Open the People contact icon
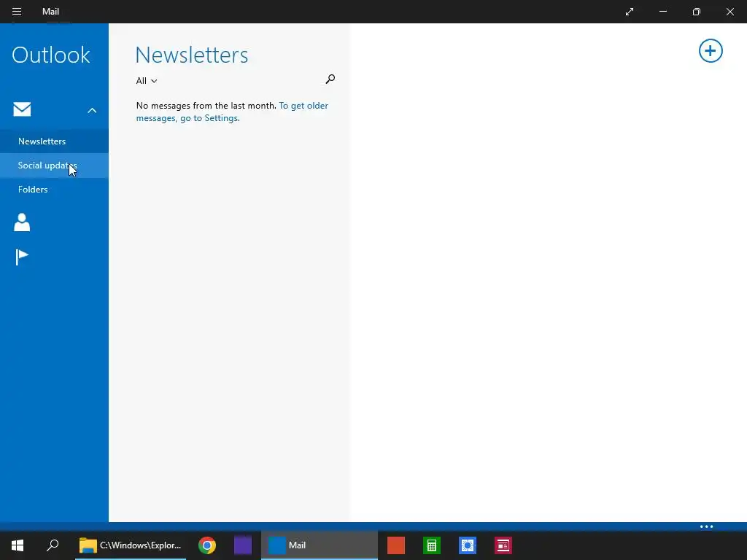 (22, 222)
